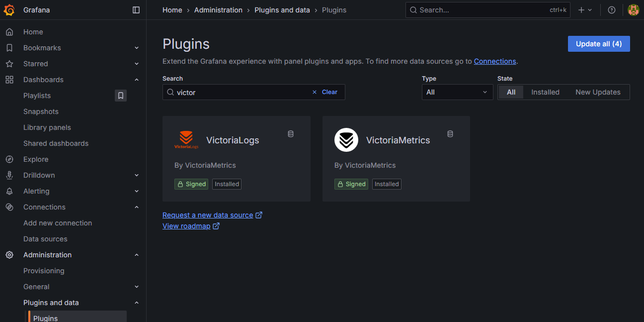644x322 pixels.
Task: Open the Explore compass menu item
Action: pyautogui.click(x=36, y=159)
